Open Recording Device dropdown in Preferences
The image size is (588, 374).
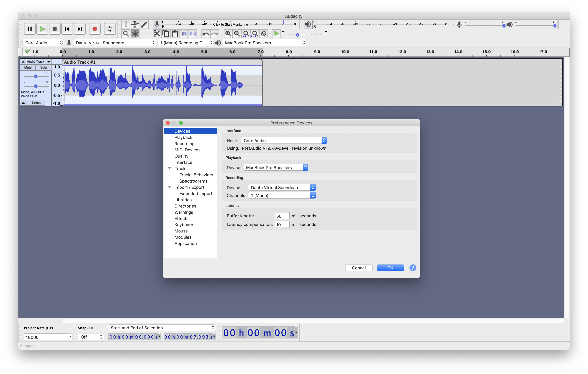click(x=282, y=187)
